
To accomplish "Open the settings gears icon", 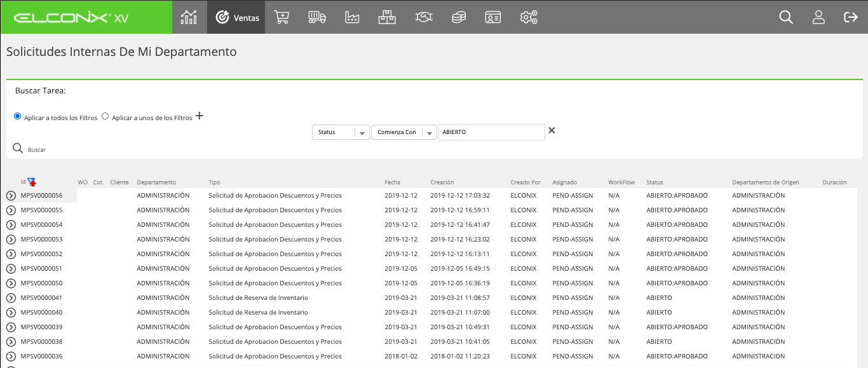I will 529,17.
